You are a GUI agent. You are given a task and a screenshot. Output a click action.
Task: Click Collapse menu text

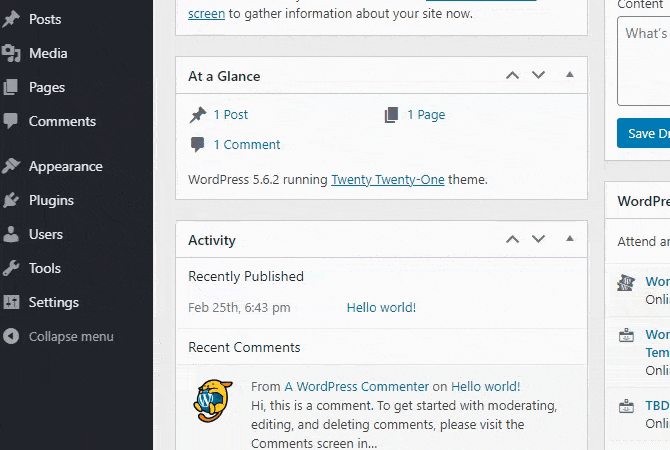[x=71, y=337]
